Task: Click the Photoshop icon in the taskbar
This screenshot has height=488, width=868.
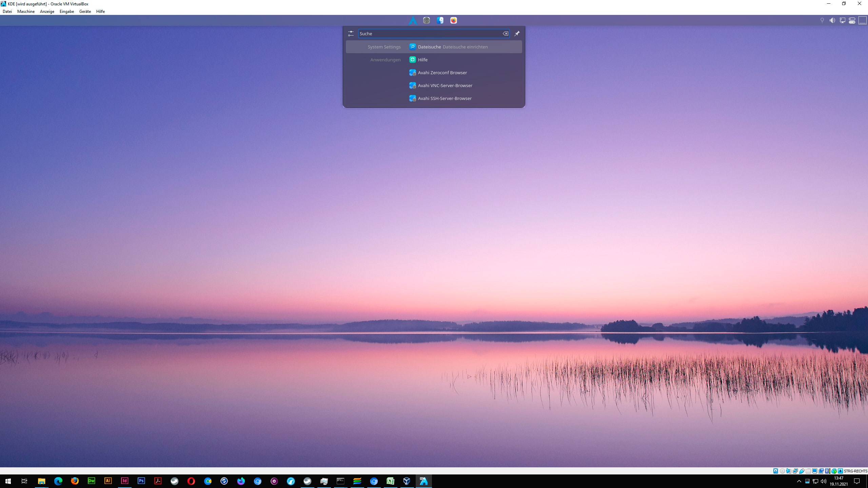Action: 141,481
